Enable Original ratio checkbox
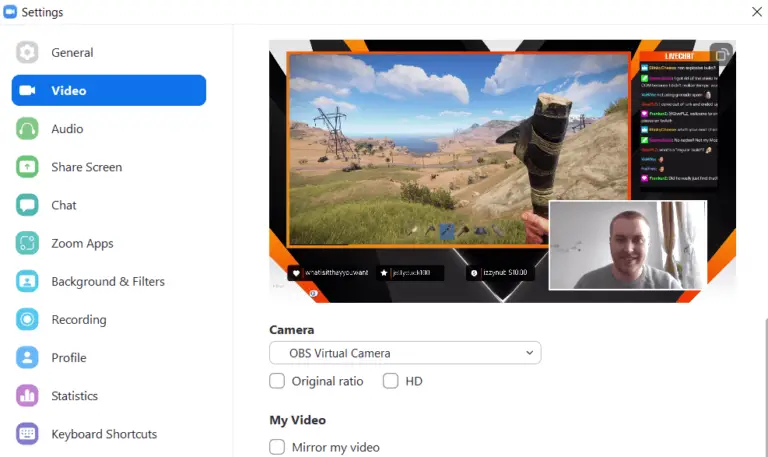The image size is (768, 457). [277, 381]
